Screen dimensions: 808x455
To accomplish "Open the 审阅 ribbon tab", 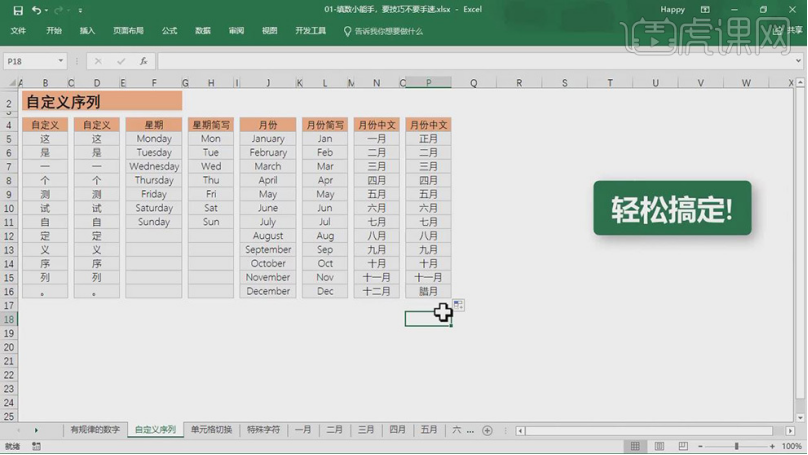I will click(236, 31).
